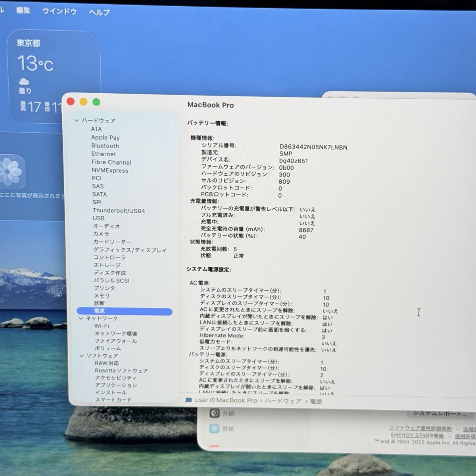
Task: Select インストール in the sidebar
Action: [111, 392]
